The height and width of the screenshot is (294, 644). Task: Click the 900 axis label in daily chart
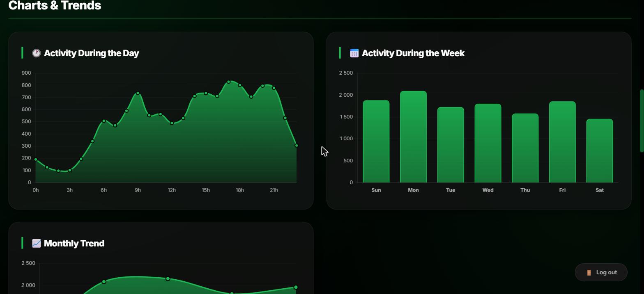26,73
